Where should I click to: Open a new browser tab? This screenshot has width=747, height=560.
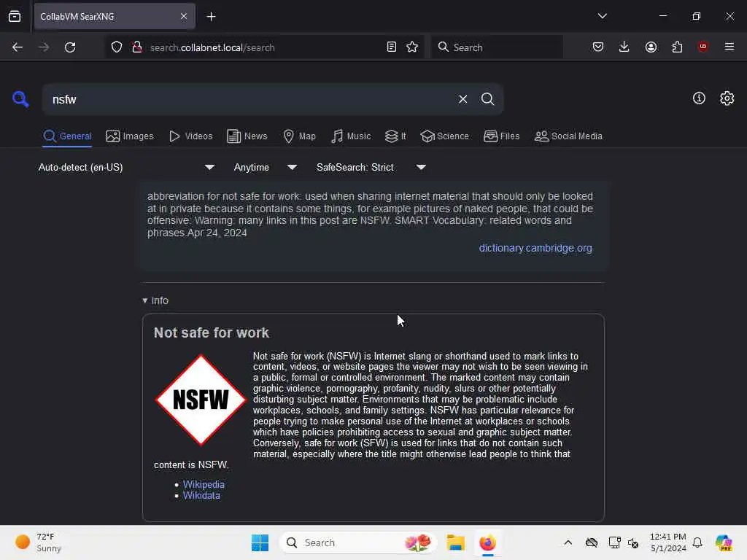click(211, 17)
